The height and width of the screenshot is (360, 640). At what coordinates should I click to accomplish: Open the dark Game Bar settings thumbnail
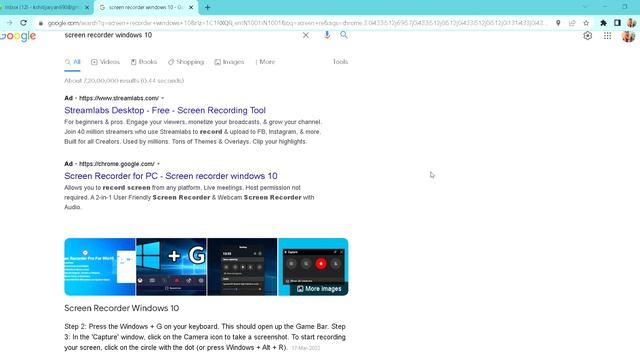point(242,267)
